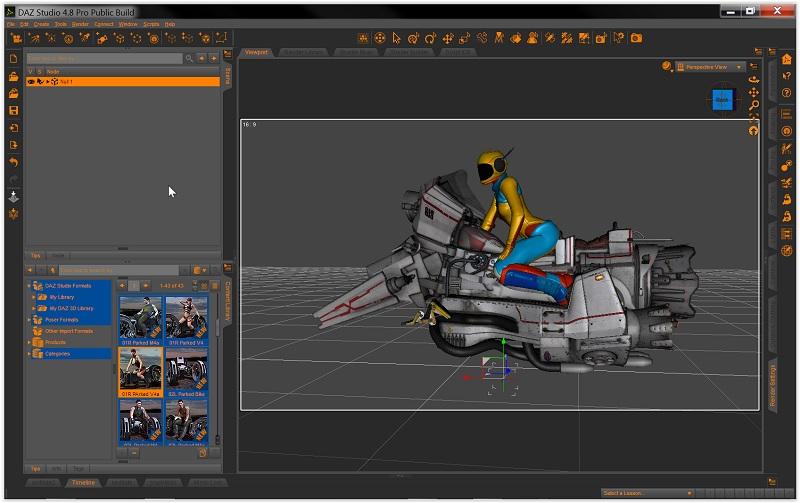Expand the Poser Formats folder
This screenshot has height=503, width=800.
pyautogui.click(x=29, y=319)
